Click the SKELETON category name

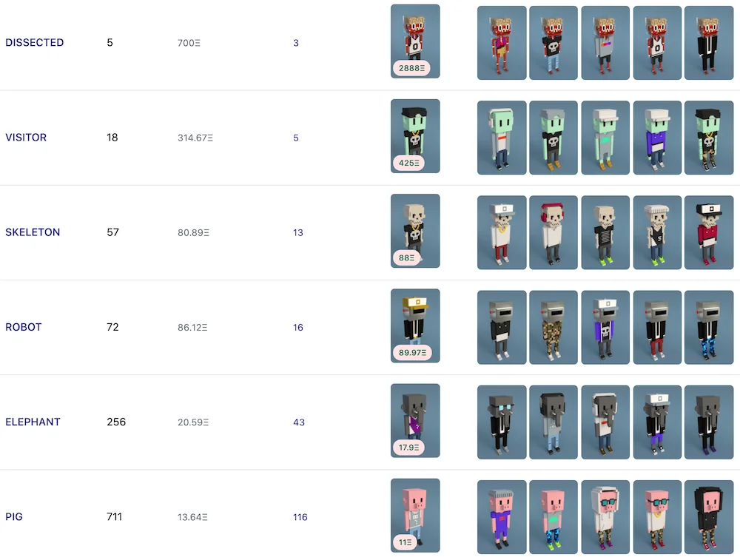tap(33, 232)
